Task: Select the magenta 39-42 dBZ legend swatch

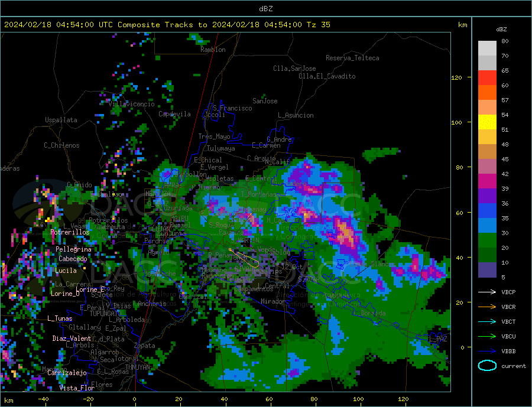Action: 487,181
